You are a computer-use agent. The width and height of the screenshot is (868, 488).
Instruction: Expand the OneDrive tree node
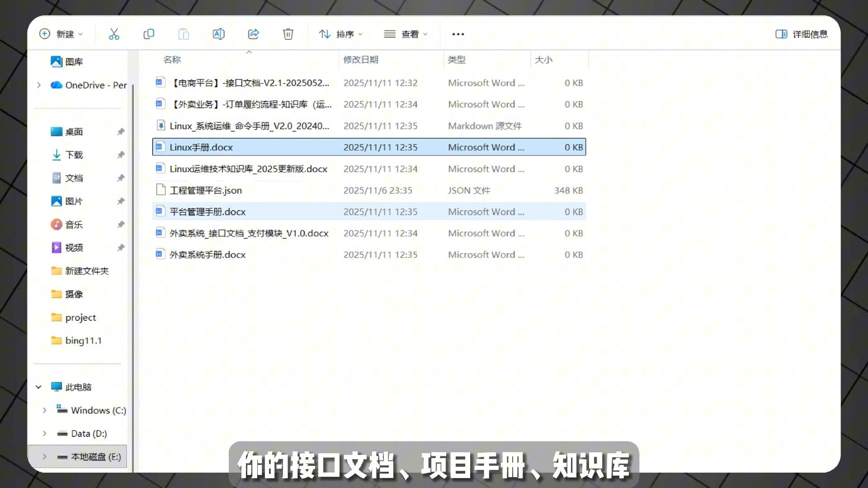coord(39,85)
